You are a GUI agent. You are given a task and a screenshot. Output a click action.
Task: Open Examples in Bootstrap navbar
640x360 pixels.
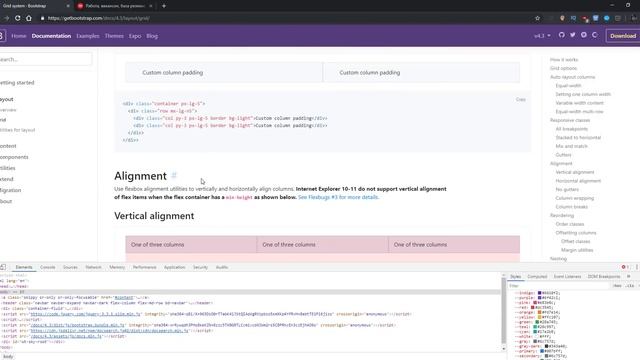[x=88, y=36]
